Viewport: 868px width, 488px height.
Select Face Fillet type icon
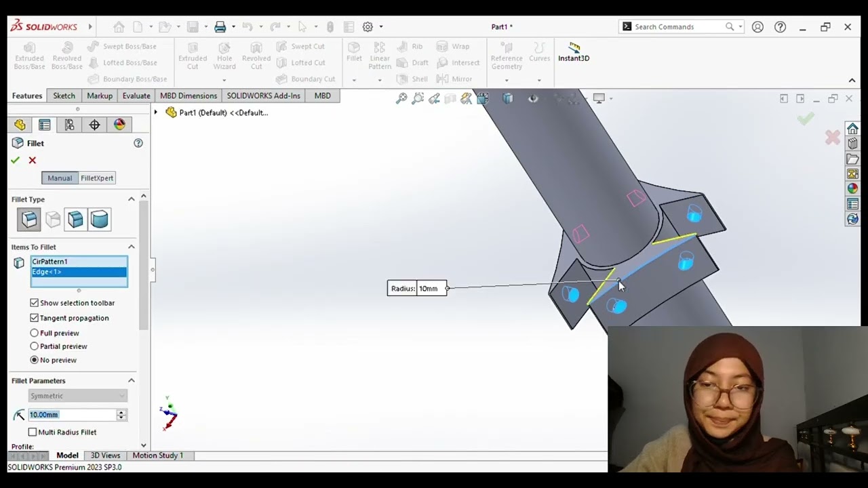tap(76, 220)
